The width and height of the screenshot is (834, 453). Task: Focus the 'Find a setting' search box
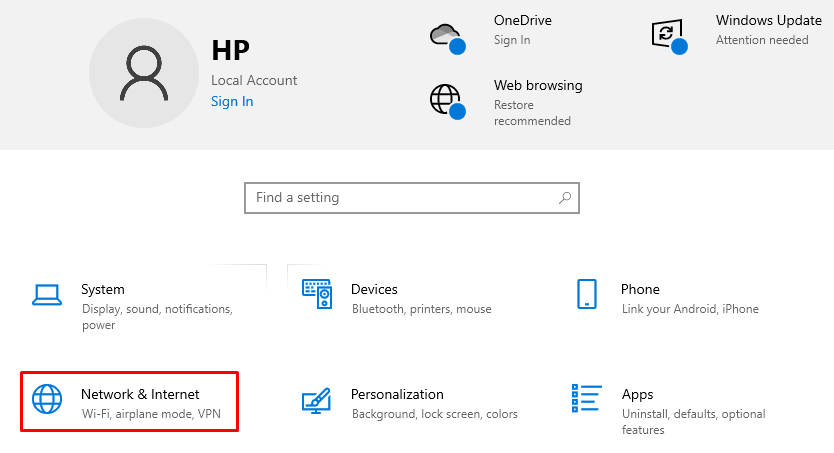(x=400, y=198)
